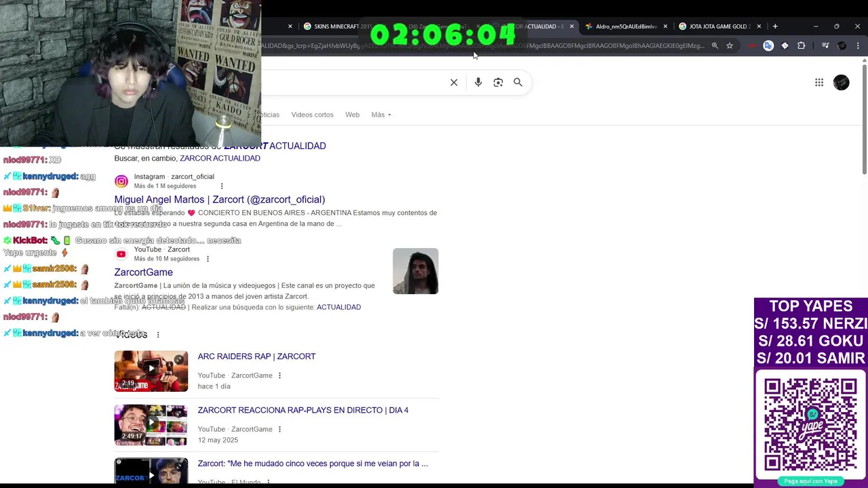Open the Google account avatar menu
Image resolution: width=868 pixels, height=488 pixels.
pos(841,83)
